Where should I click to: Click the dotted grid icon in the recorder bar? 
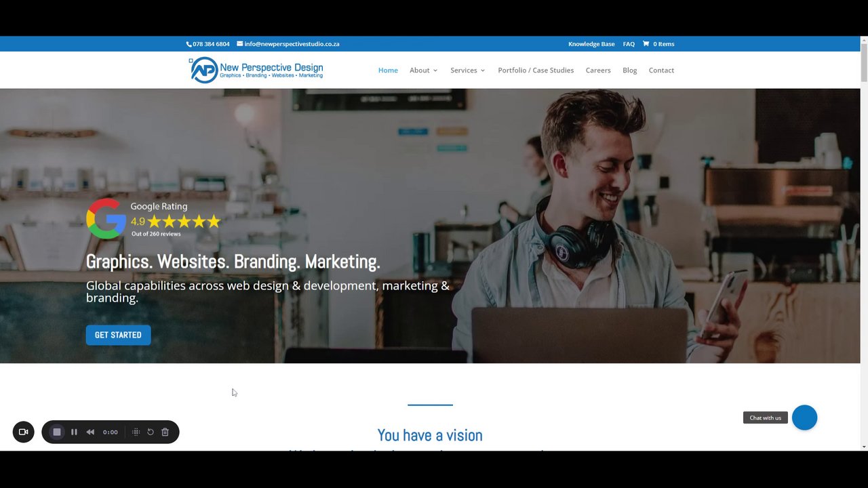[136, 432]
